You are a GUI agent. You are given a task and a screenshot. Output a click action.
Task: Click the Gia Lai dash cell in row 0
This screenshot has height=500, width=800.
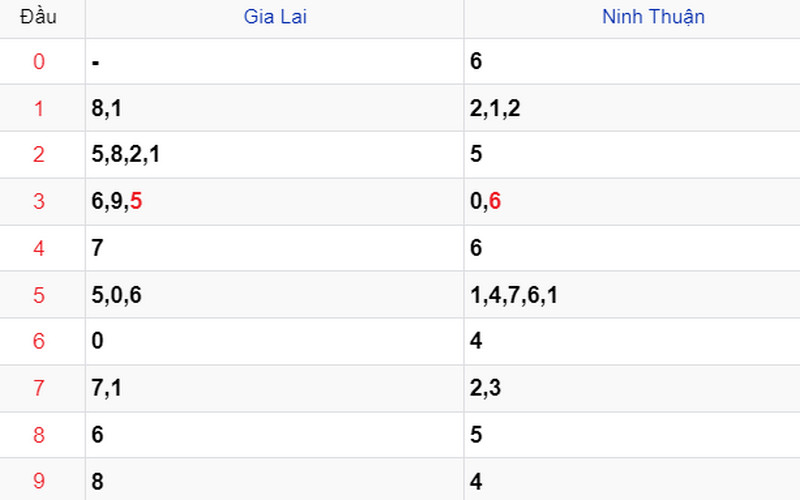coord(94,62)
